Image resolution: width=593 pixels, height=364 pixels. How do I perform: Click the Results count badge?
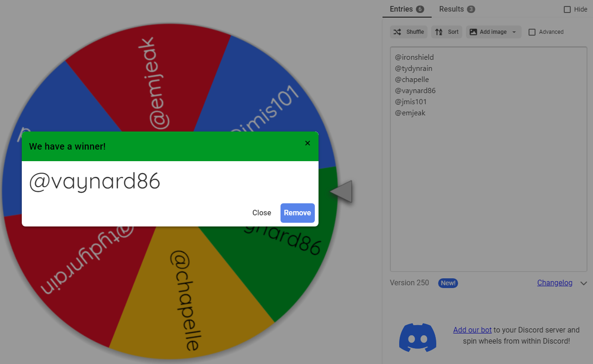pyautogui.click(x=471, y=9)
